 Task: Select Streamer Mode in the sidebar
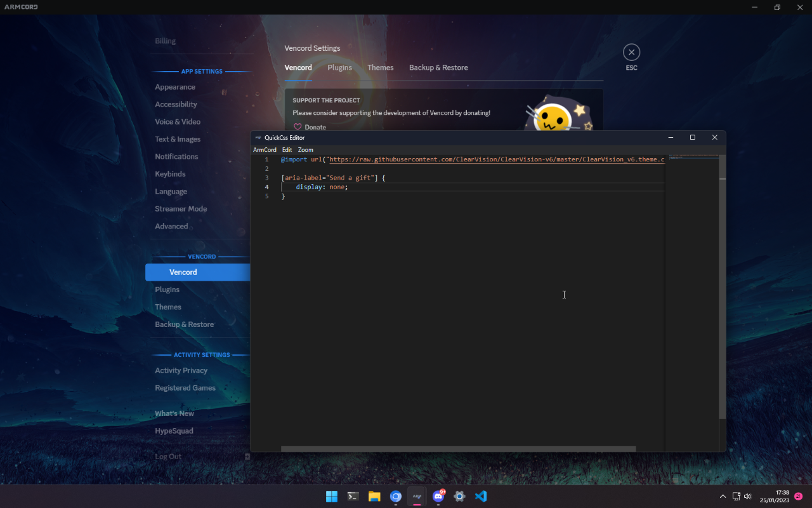181,208
